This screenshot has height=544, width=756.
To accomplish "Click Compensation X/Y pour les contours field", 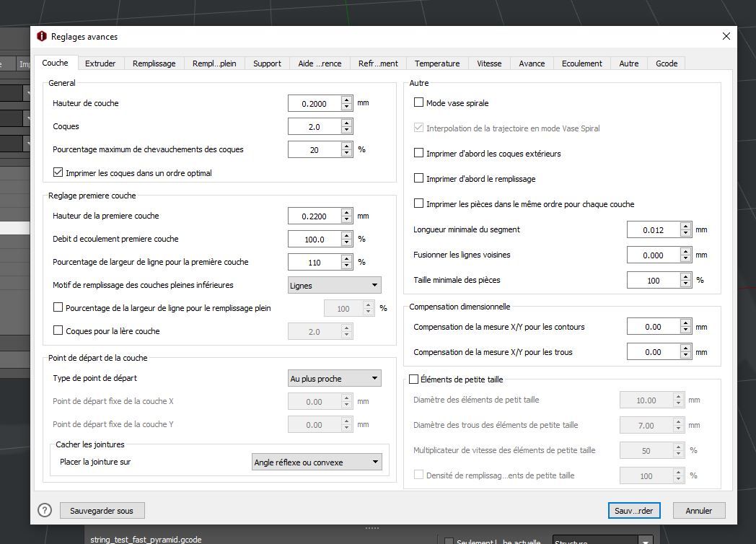I will [x=654, y=327].
